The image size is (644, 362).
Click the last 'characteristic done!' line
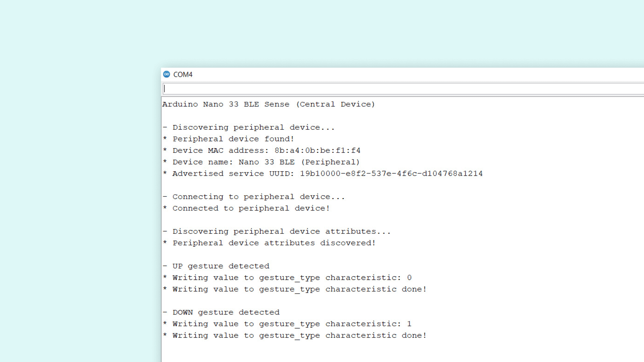coord(299,336)
